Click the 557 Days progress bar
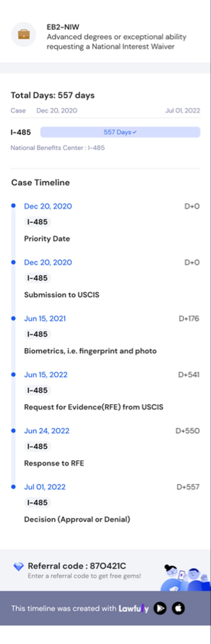This screenshot has height=644, width=211. 120,133
